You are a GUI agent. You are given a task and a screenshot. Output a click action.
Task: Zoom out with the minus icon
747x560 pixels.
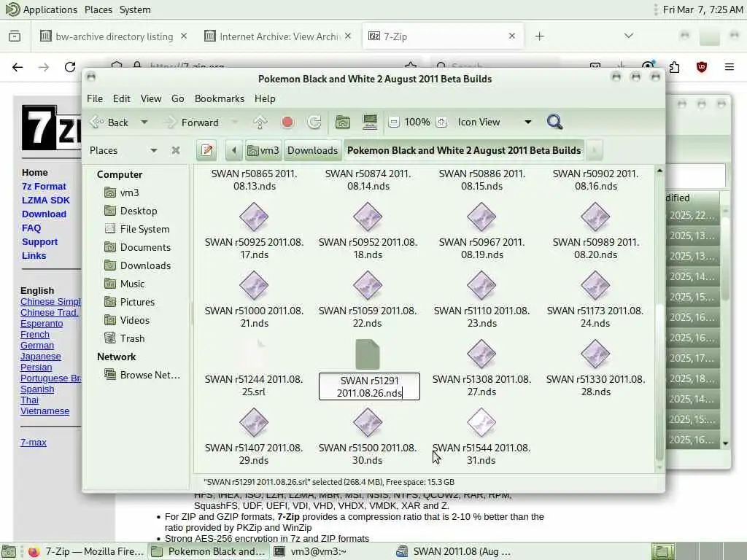point(393,122)
